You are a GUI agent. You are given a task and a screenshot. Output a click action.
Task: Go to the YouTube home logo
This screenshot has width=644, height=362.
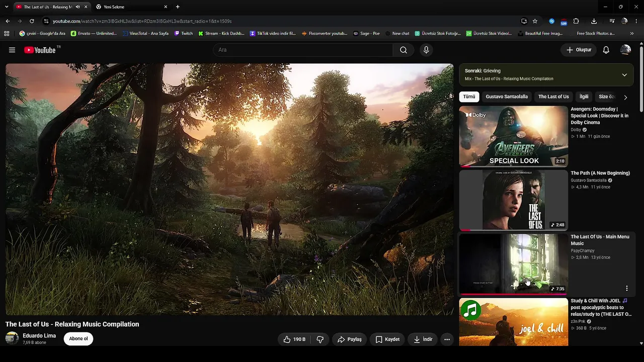[x=40, y=50]
